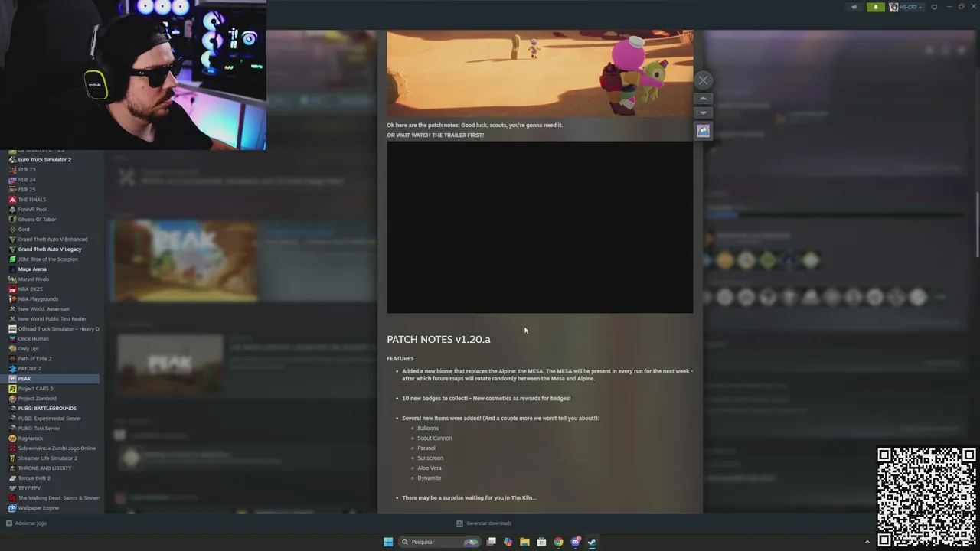Click JDM: Rise of the Scorpion icon

(x=12, y=259)
